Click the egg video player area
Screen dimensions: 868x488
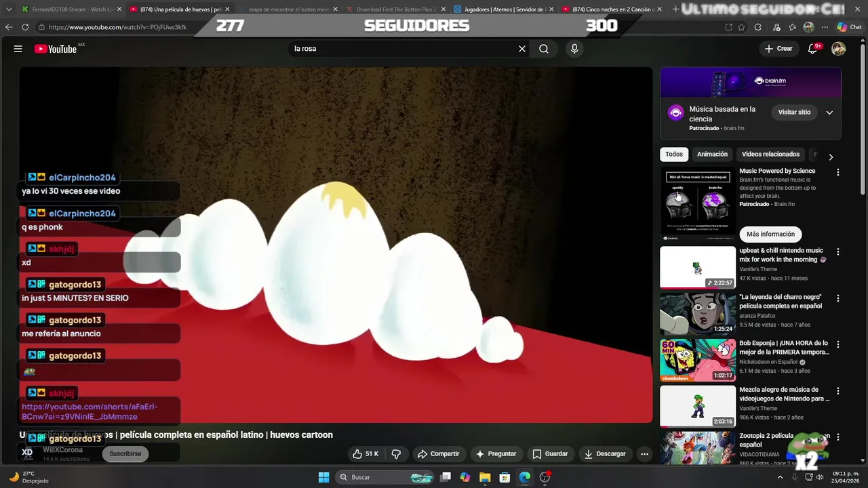[x=336, y=245]
